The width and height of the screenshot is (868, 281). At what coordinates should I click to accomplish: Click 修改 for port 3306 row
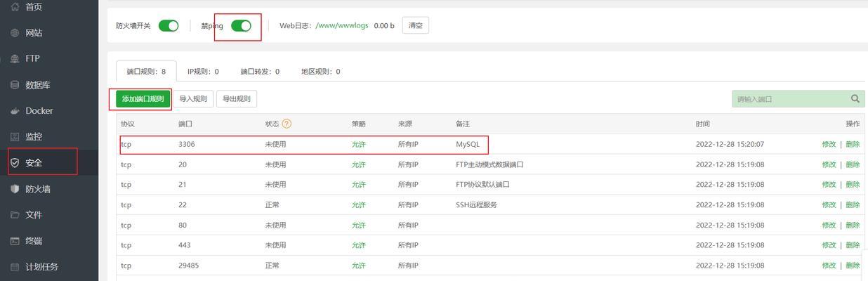tap(829, 145)
